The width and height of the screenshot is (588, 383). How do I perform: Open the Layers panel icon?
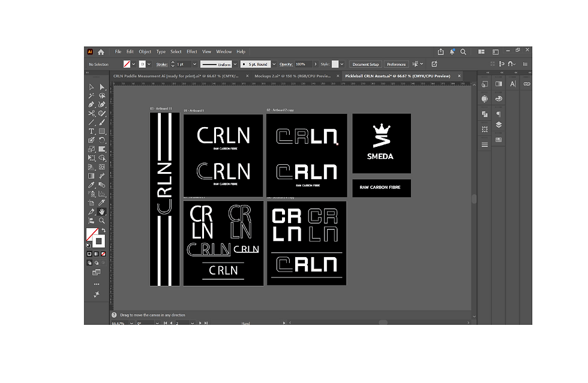point(499,125)
